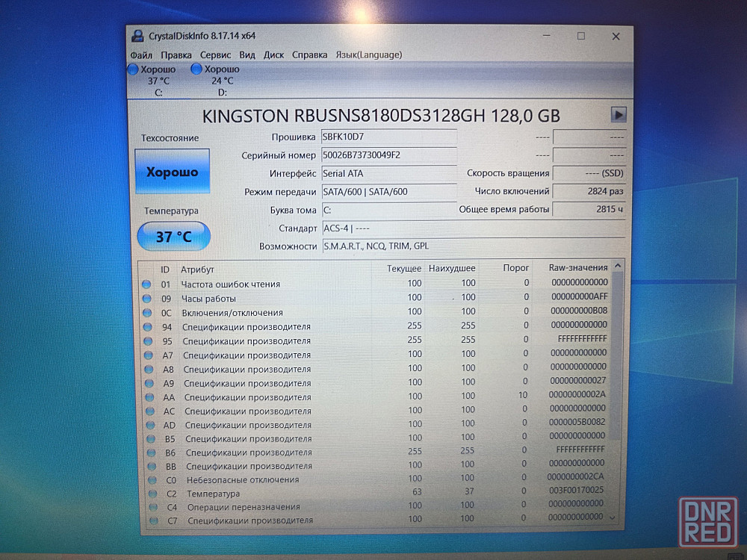Click status icon of row 09 Часы работы

tap(146, 299)
